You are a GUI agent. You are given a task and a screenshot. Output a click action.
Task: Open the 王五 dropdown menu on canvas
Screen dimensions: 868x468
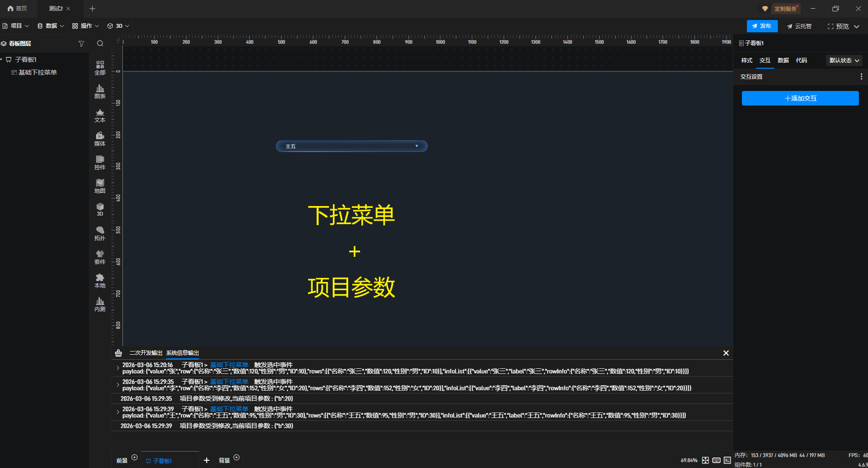pyautogui.click(x=351, y=146)
